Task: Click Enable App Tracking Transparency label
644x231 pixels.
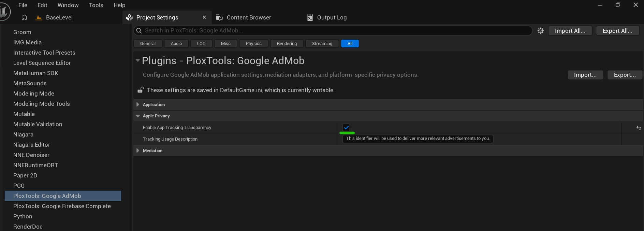Action: click(x=177, y=128)
